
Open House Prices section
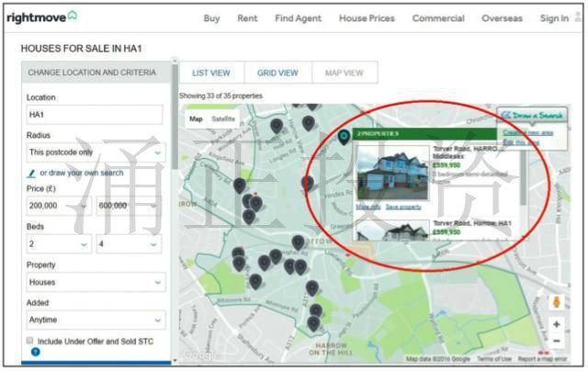(367, 18)
